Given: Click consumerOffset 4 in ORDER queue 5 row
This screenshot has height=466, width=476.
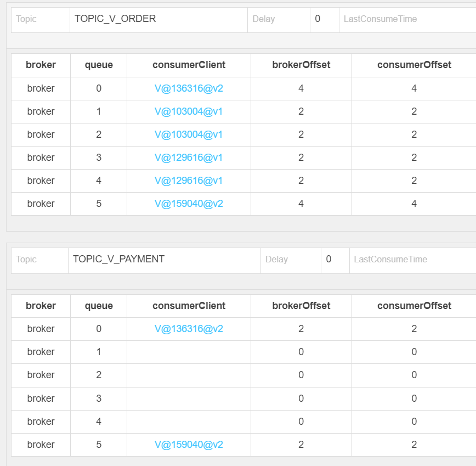Looking at the screenshot, I should pyautogui.click(x=414, y=204).
